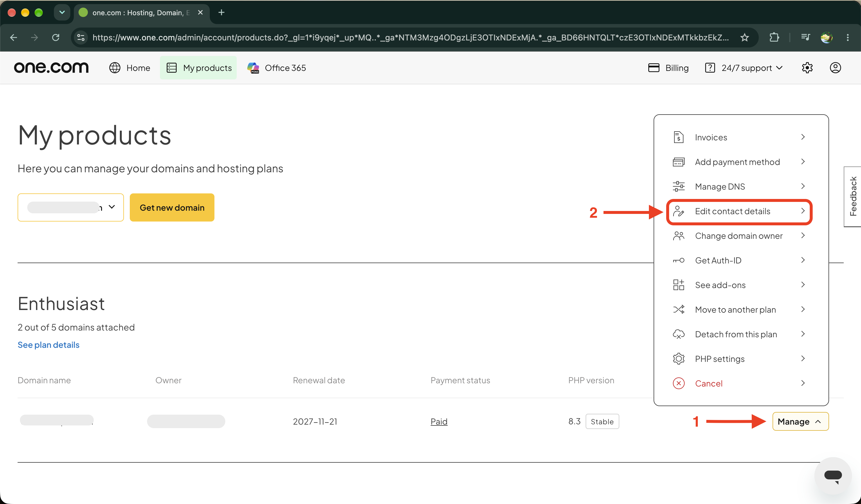Open the browser extensions puzzle icon
This screenshot has height=504, width=861.
[x=774, y=38]
